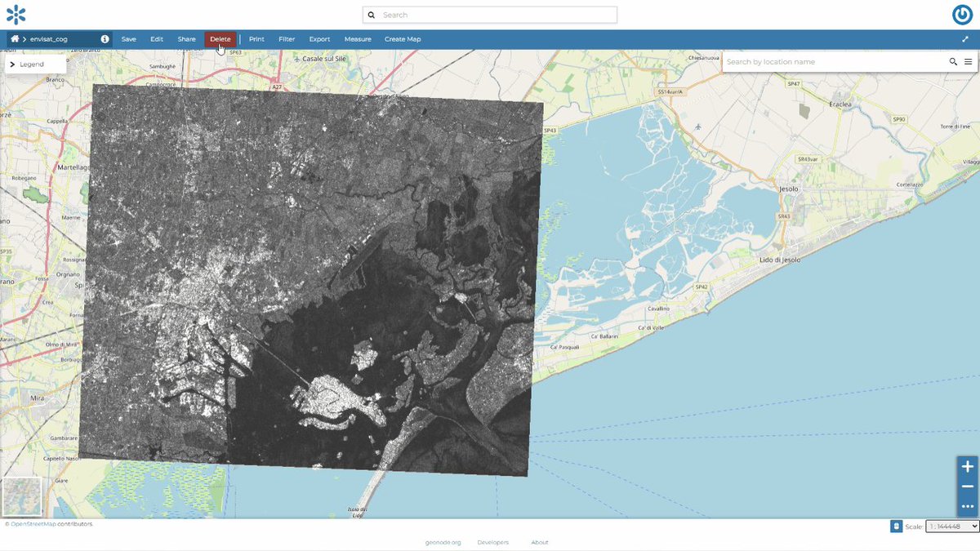Toggle mouse coordinates display icon
The image size is (980, 551).
(x=896, y=527)
